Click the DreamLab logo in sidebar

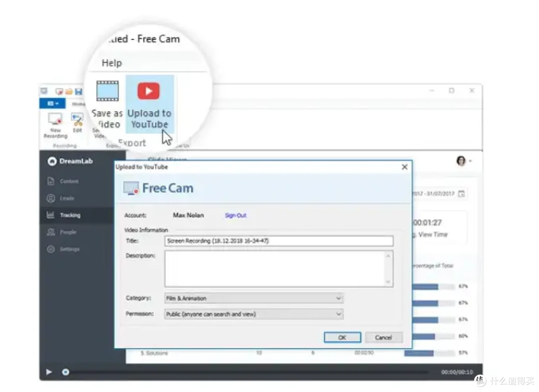point(70,161)
